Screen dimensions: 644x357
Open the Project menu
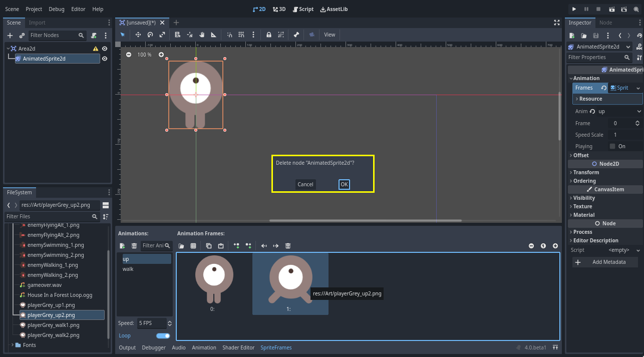34,9
